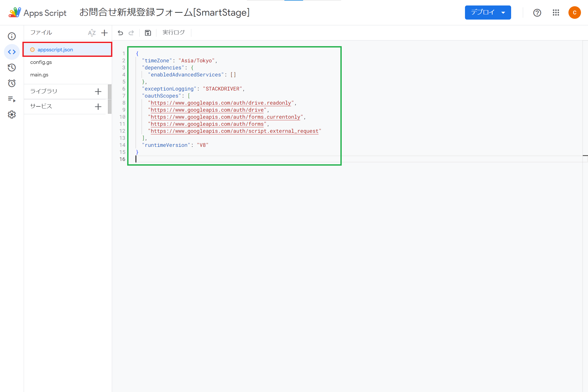Open the Triggers alarm clock icon
Image resolution: width=588 pixels, height=392 pixels.
(12, 83)
